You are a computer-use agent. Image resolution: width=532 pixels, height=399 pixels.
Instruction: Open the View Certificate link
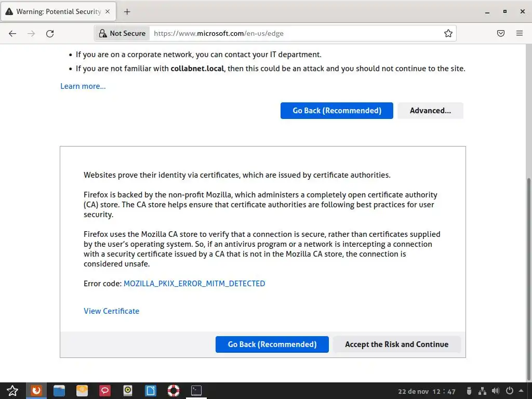pyautogui.click(x=111, y=311)
